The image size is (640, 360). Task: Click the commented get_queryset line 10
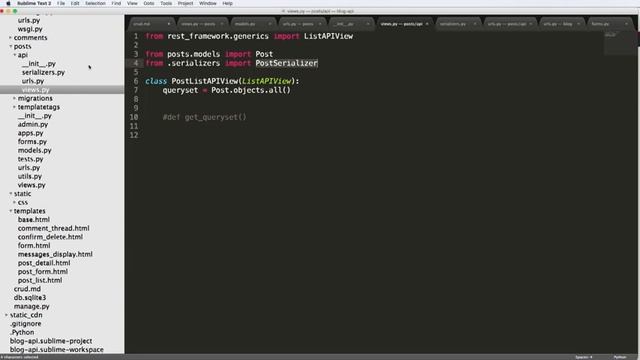pyautogui.click(x=204, y=117)
